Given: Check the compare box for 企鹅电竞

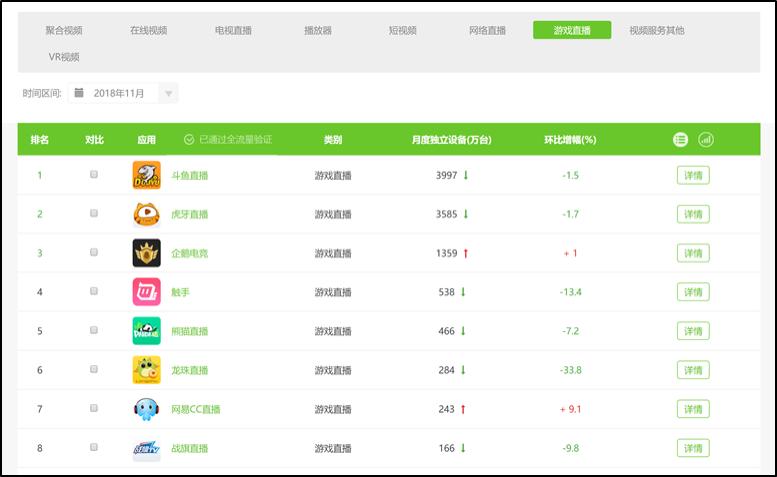Looking at the screenshot, I should point(94,252).
